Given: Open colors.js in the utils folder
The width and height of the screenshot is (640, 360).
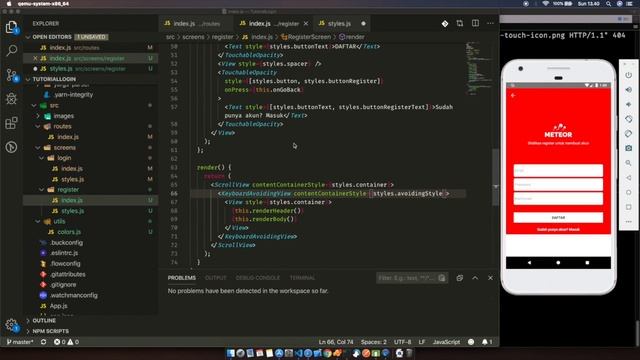Looking at the screenshot, I should pos(69,232).
